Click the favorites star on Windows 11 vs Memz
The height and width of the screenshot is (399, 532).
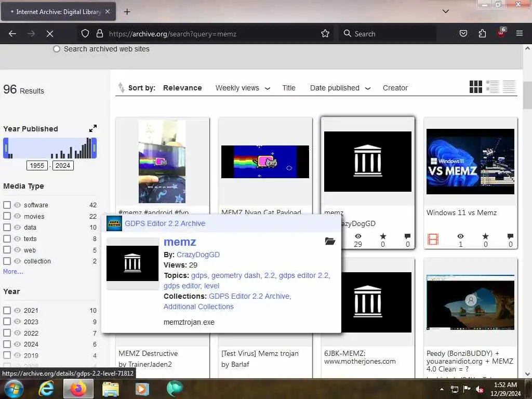(x=486, y=236)
